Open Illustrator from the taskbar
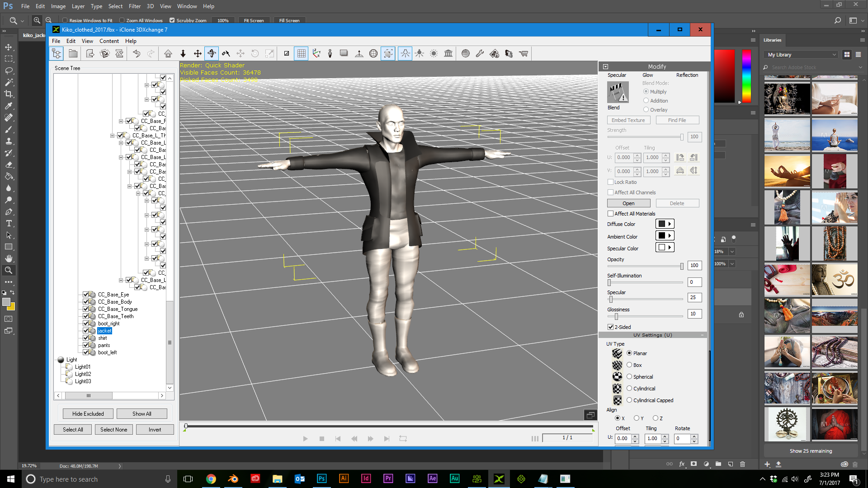The height and width of the screenshot is (488, 868). tap(344, 479)
